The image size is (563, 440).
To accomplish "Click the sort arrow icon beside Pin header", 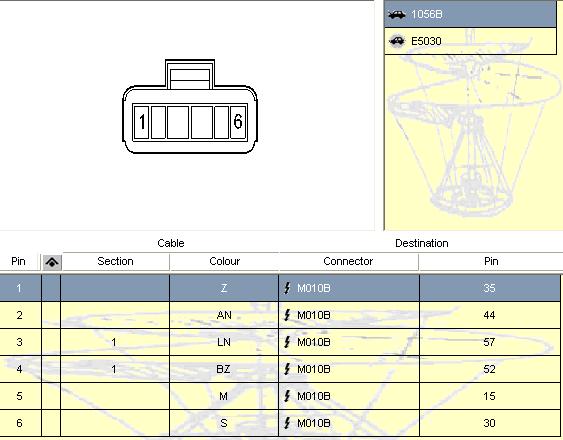I will pos(52,262).
